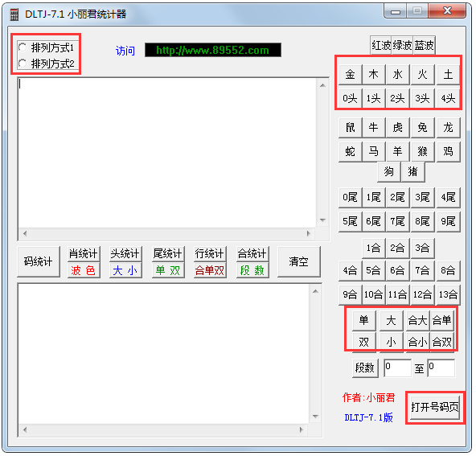Choose the 木 element button
The image size is (476, 456).
coord(374,74)
